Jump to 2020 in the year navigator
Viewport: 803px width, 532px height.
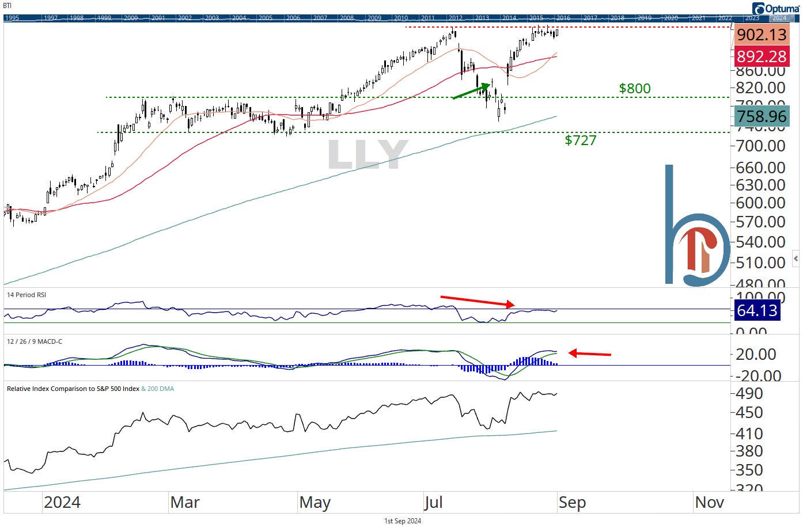(x=671, y=18)
